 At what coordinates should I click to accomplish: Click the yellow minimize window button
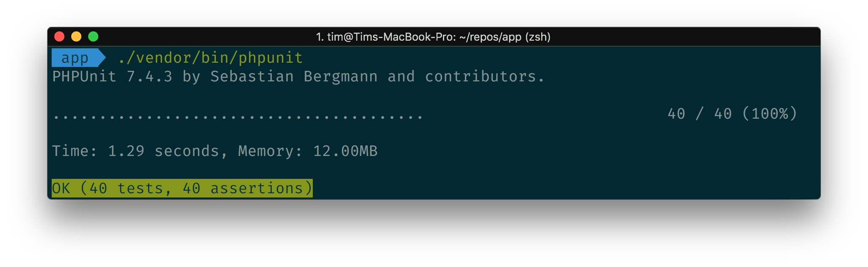76,37
